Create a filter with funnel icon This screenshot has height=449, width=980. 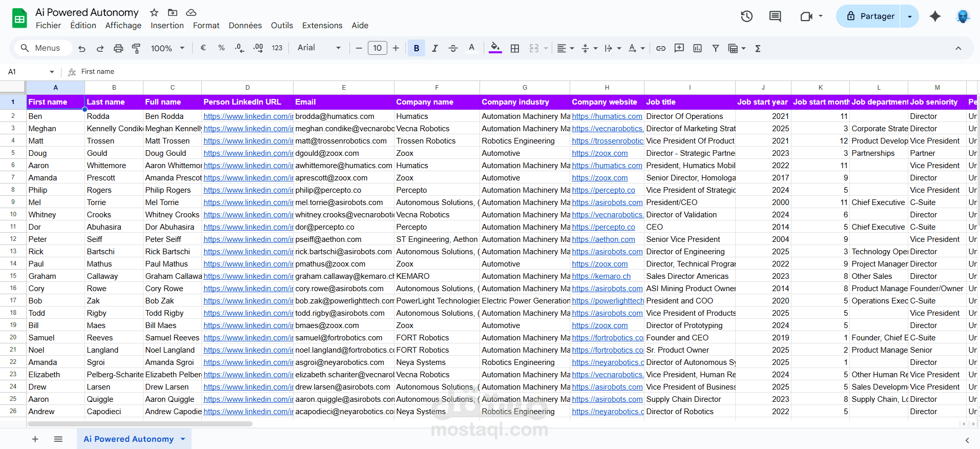(716, 48)
